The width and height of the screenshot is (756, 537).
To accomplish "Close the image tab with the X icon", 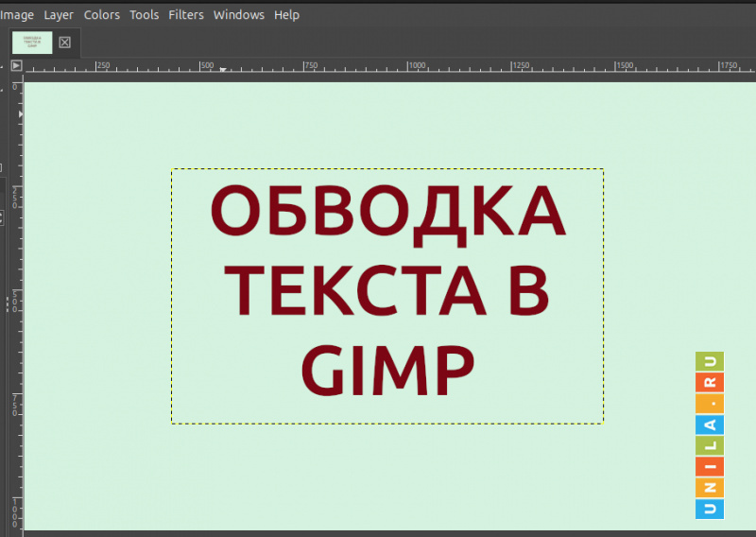I will (64, 43).
